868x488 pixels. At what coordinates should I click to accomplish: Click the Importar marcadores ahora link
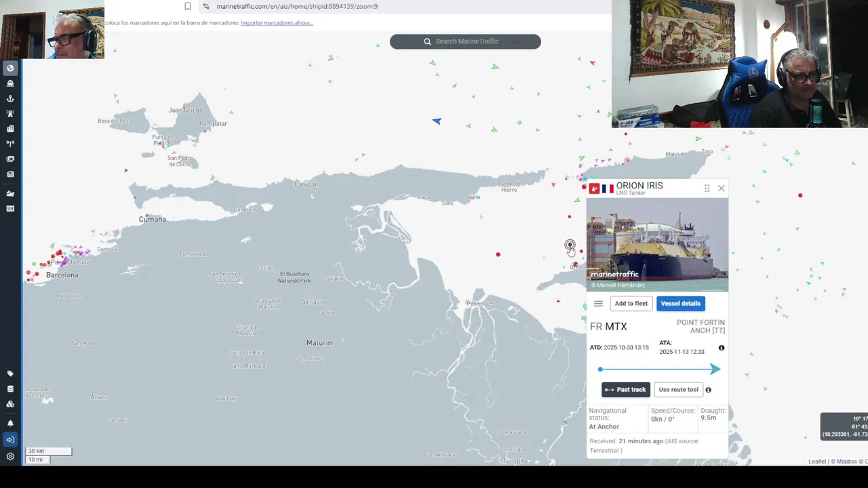277,22
